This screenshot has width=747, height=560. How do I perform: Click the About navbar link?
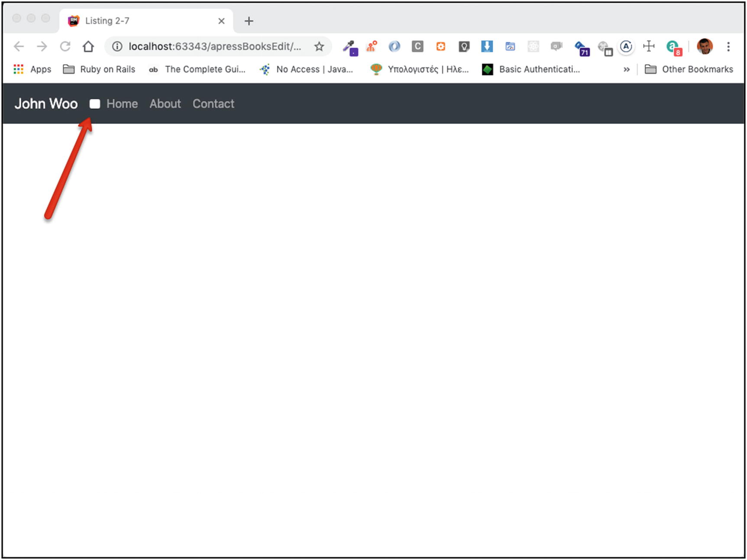point(165,104)
